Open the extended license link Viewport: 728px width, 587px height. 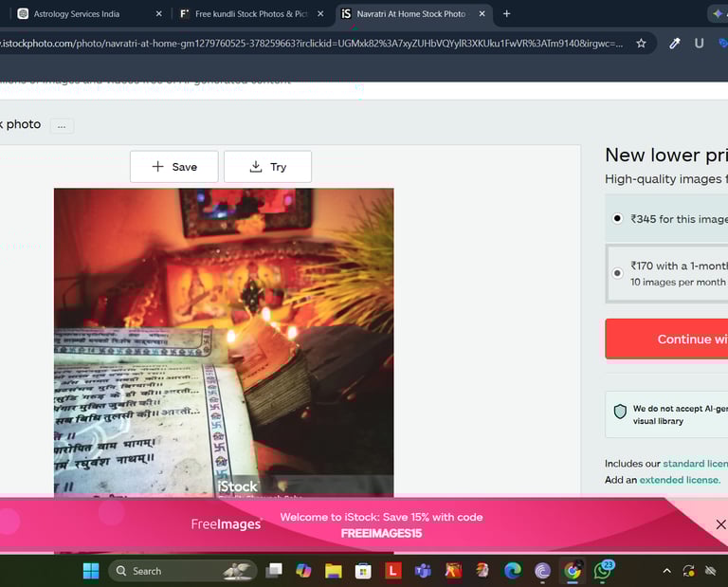click(x=680, y=480)
